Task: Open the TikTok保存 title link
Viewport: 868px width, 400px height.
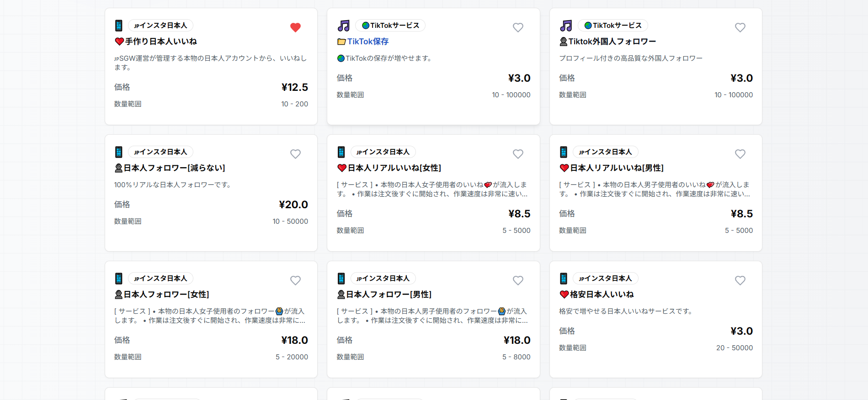Action: [x=367, y=42]
